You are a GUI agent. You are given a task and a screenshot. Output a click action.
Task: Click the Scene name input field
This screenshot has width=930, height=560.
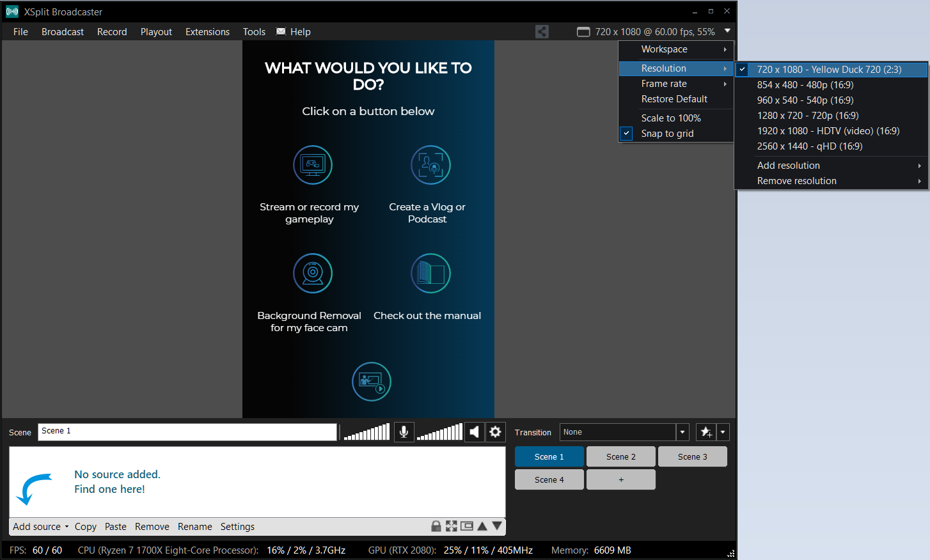pos(187,432)
